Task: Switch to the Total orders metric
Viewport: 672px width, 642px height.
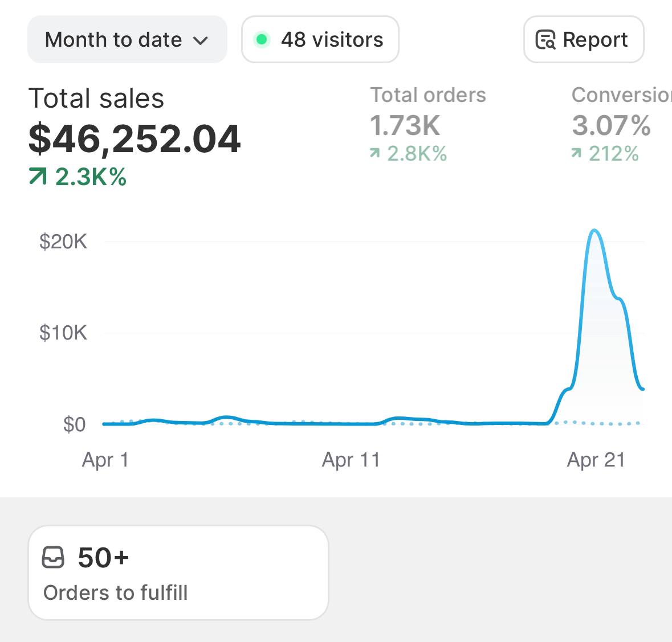Action: 428,95
